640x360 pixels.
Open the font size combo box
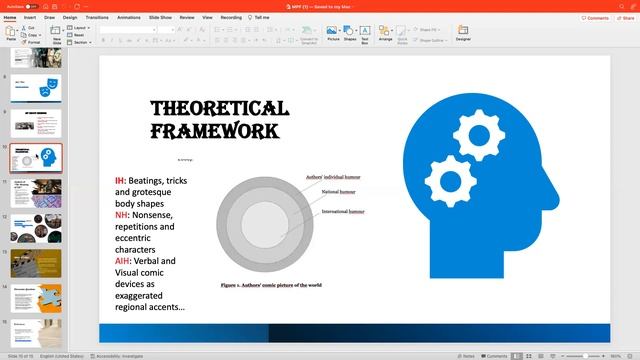click(166, 30)
